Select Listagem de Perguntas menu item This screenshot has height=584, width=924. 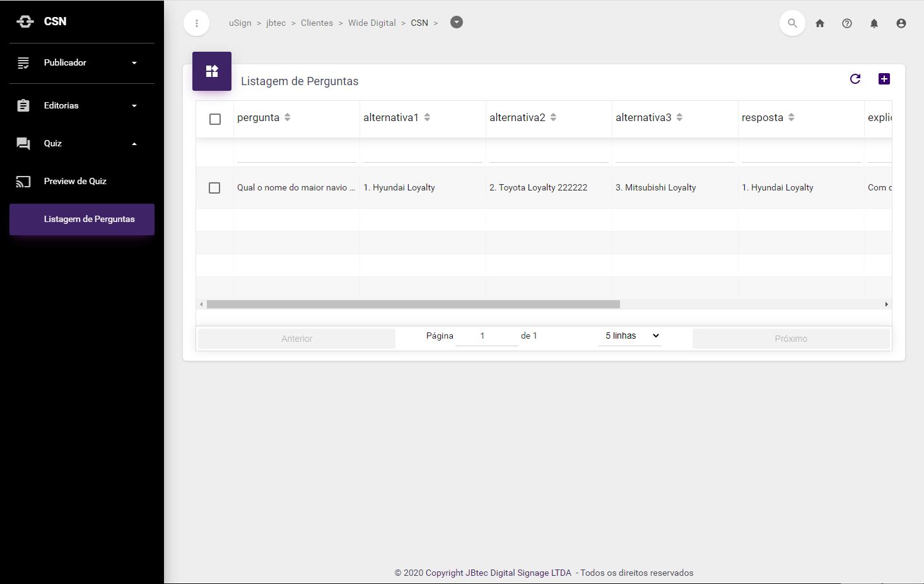click(82, 219)
